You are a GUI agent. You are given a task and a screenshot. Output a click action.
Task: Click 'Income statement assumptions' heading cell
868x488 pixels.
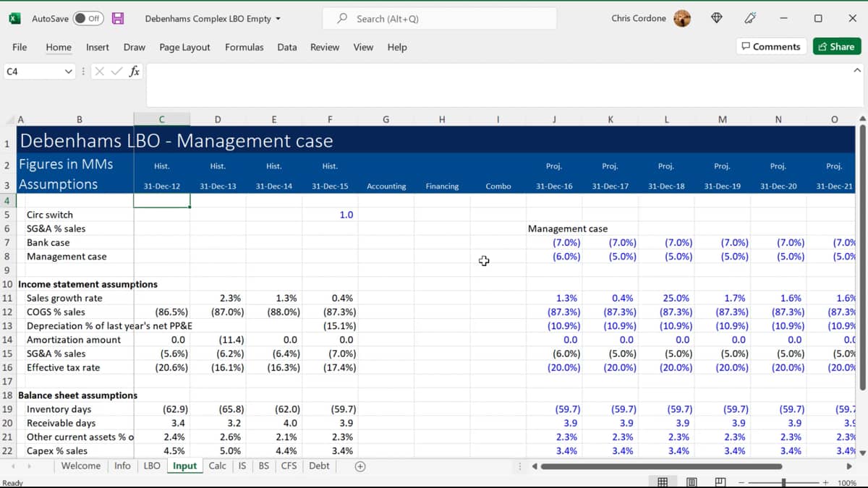[x=88, y=284]
